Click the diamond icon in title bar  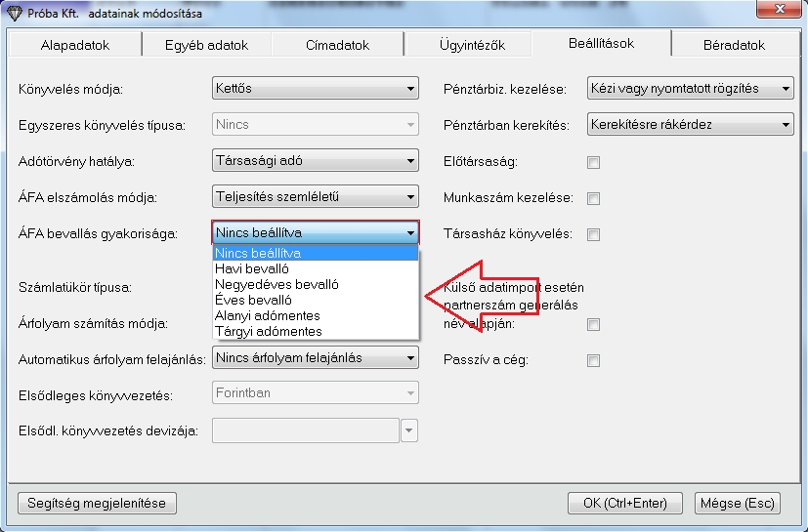coord(13,12)
